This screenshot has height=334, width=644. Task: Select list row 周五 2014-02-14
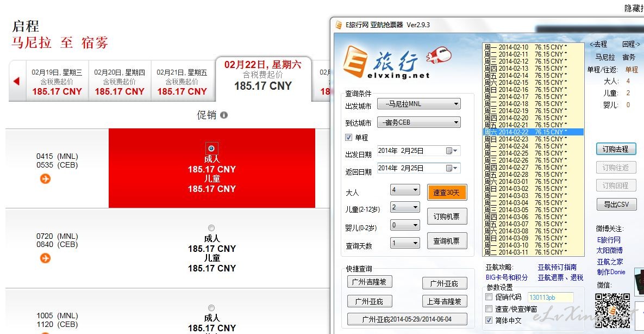[533, 75]
